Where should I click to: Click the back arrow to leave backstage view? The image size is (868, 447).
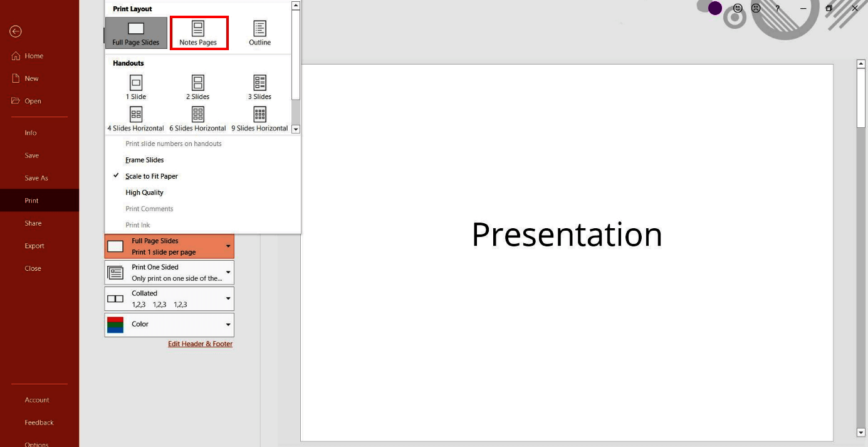coord(15,31)
